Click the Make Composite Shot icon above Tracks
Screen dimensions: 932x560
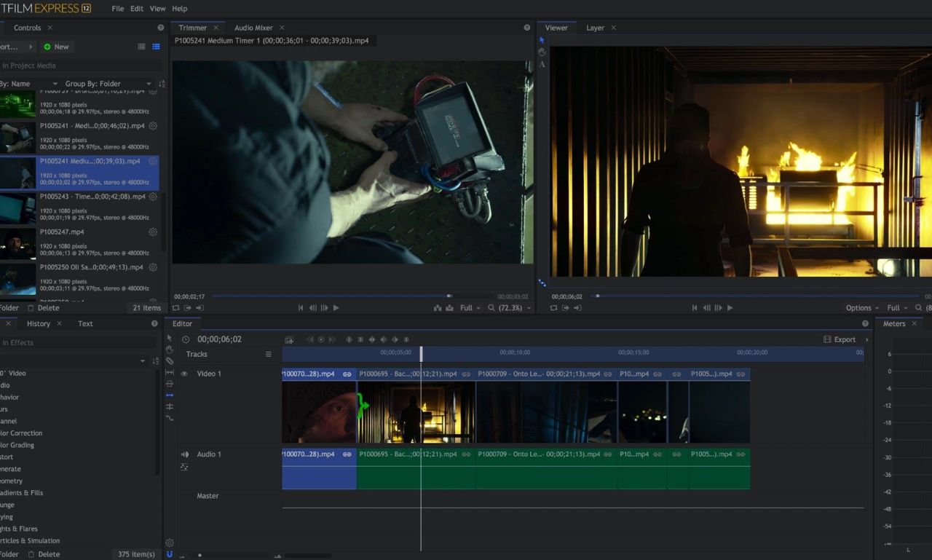(x=289, y=339)
